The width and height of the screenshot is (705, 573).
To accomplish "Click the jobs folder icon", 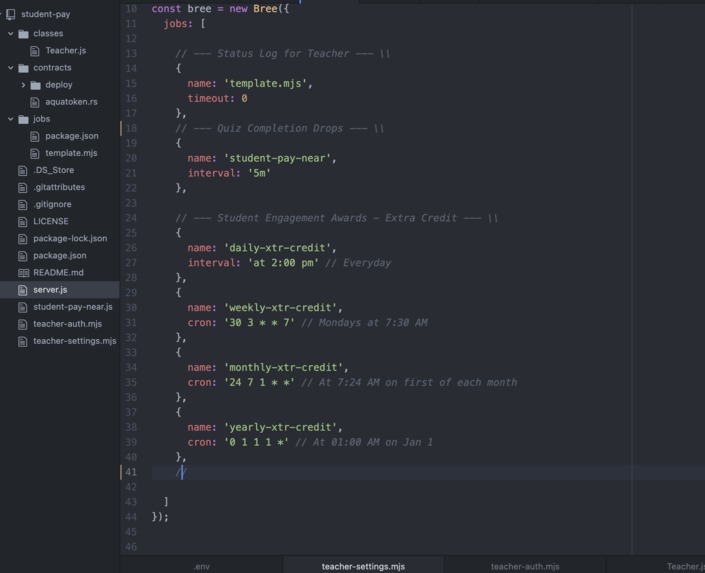I will [x=23, y=119].
